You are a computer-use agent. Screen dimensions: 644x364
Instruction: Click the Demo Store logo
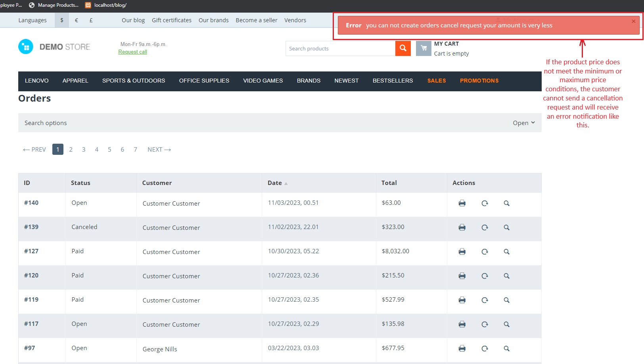click(x=54, y=47)
